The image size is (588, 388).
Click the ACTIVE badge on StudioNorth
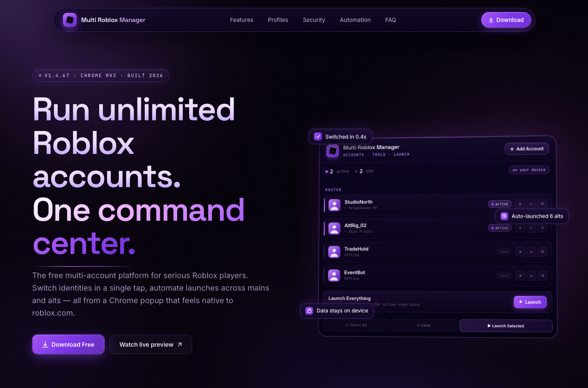pos(500,204)
